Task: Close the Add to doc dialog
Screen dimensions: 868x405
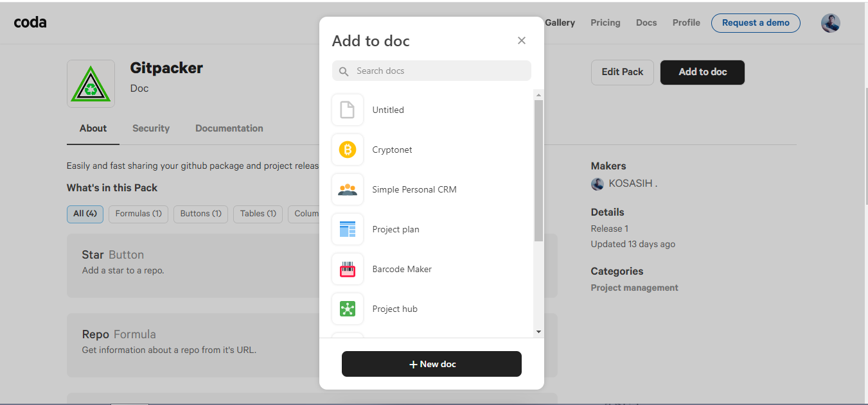Action: (522, 40)
